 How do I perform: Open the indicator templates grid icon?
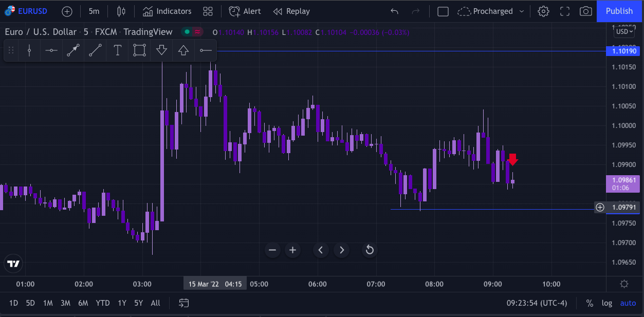pyautogui.click(x=208, y=11)
